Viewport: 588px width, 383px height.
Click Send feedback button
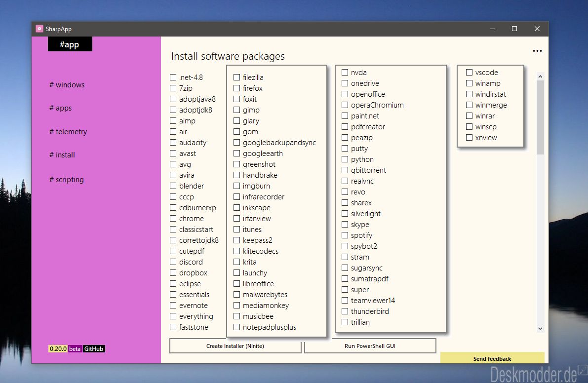click(x=492, y=358)
